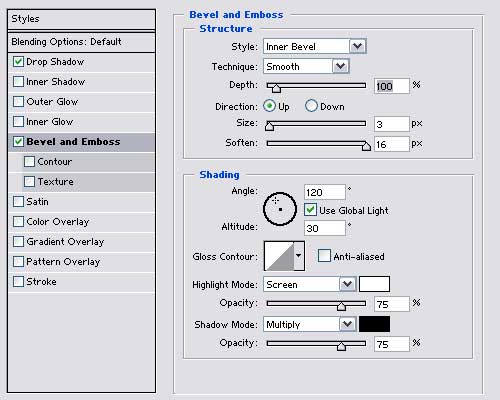Open the Gloss Contour preview thumbnail
The image size is (500, 400).
click(279, 256)
